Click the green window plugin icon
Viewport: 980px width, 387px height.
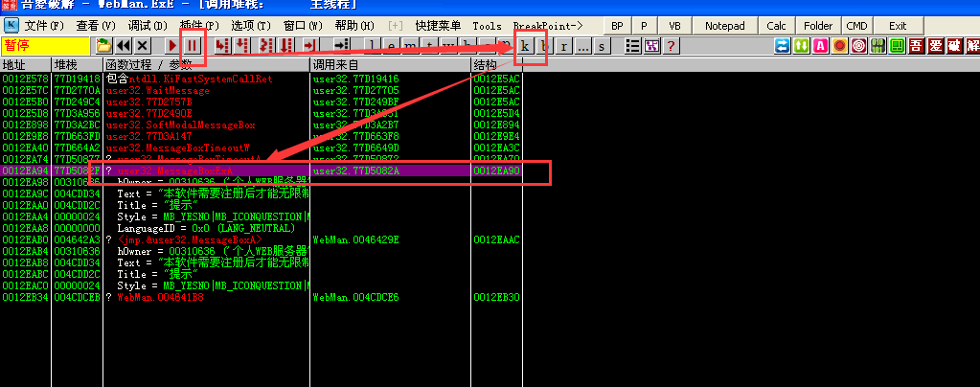pyautogui.click(x=897, y=46)
